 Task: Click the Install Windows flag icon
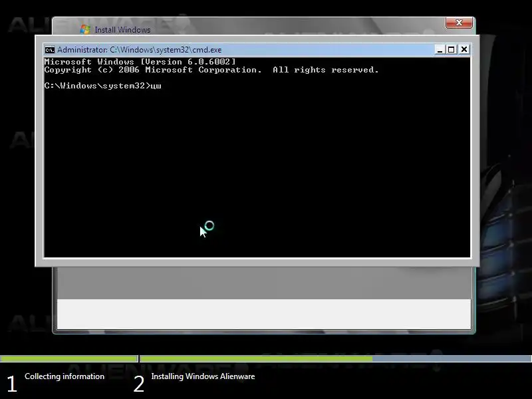85,29
